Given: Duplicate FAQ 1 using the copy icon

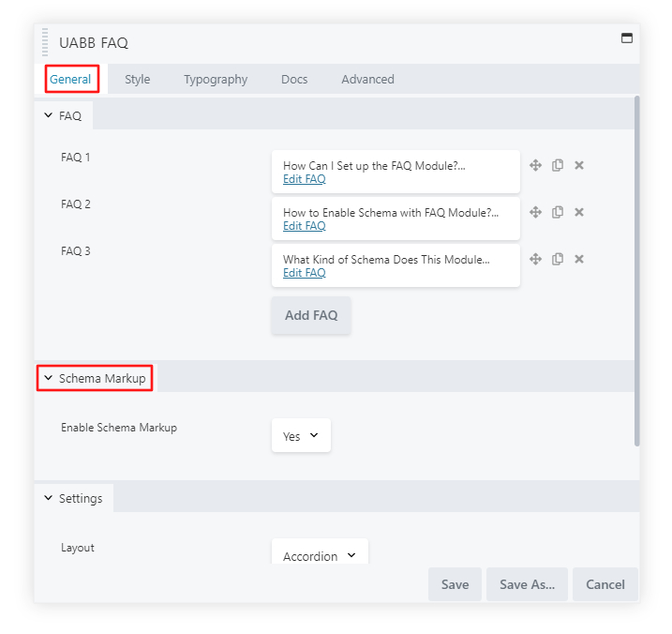Looking at the screenshot, I should click(558, 165).
